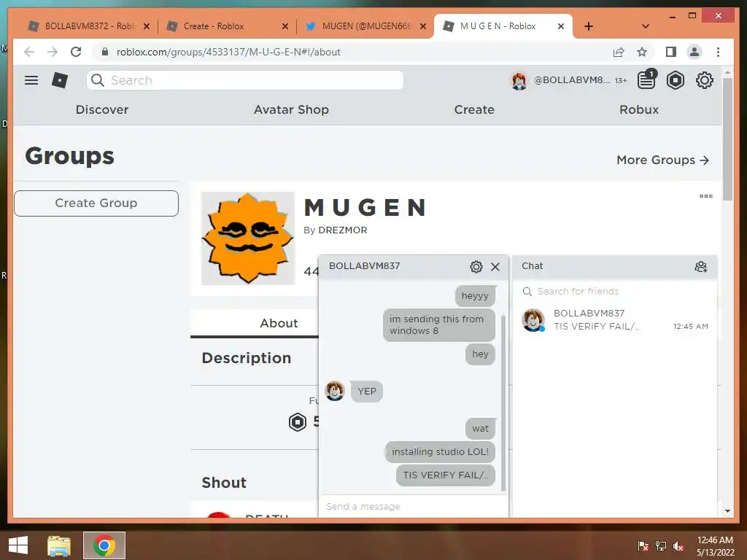
Task: Click the Chrome taskbar icon
Action: coord(104,545)
